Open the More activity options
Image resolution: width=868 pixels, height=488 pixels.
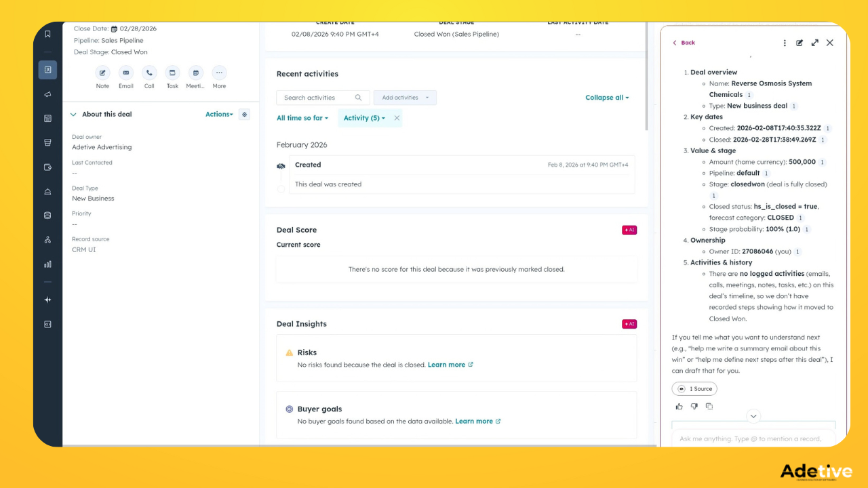click(x=218, y=73)
